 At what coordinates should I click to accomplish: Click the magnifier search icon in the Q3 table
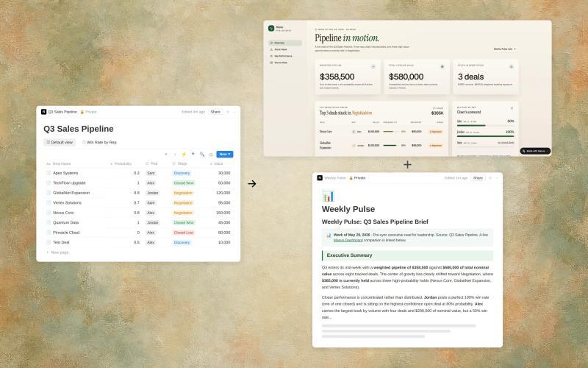point(201,155)
